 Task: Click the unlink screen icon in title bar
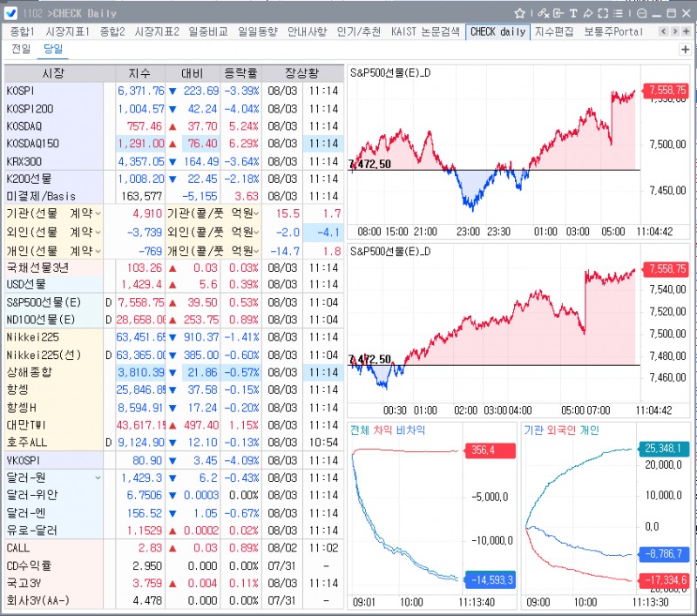pyautogui.click(x=543, y=13)
